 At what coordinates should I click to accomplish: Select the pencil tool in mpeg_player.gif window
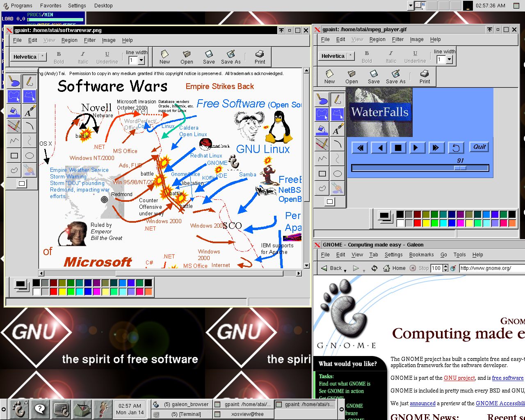click(x=337, y=99)
